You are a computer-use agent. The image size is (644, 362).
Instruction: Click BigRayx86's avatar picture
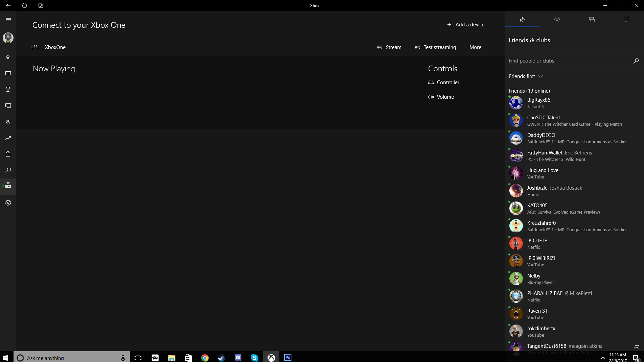(x=516, y=103)
